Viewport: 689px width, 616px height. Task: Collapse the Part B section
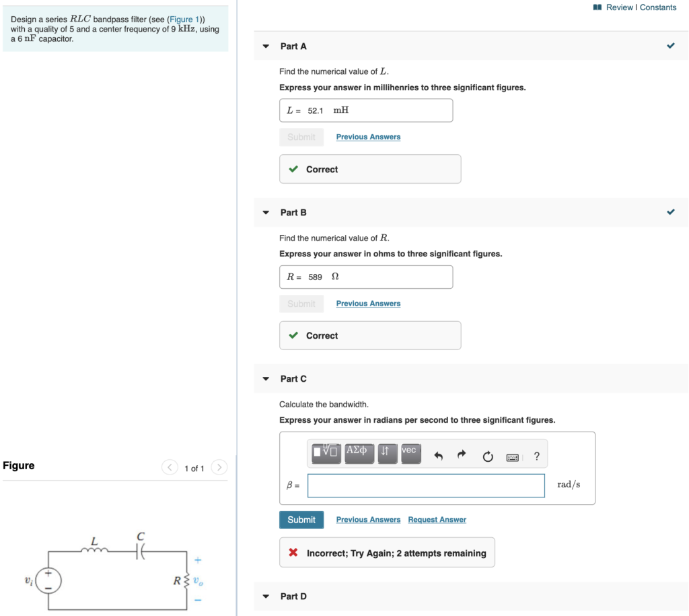[265, 212]
